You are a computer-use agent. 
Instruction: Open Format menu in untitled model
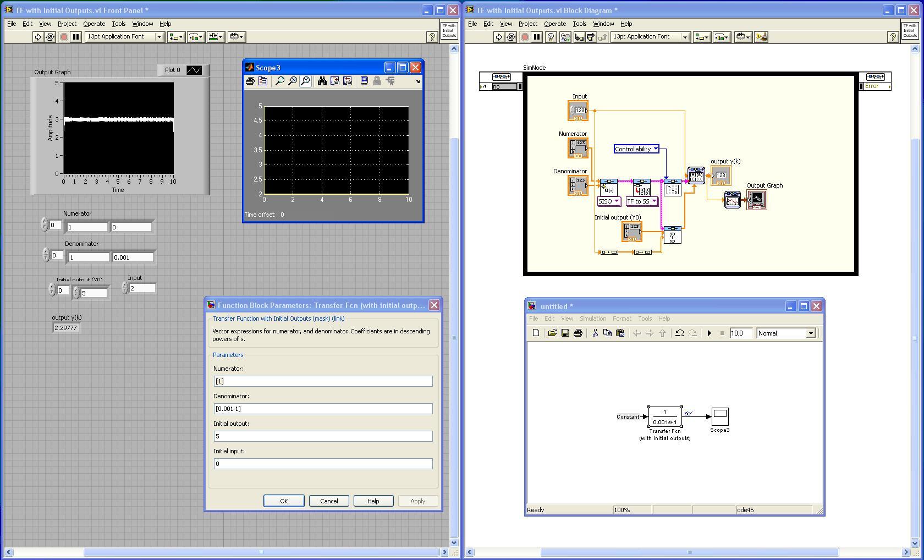pos(621,319)
